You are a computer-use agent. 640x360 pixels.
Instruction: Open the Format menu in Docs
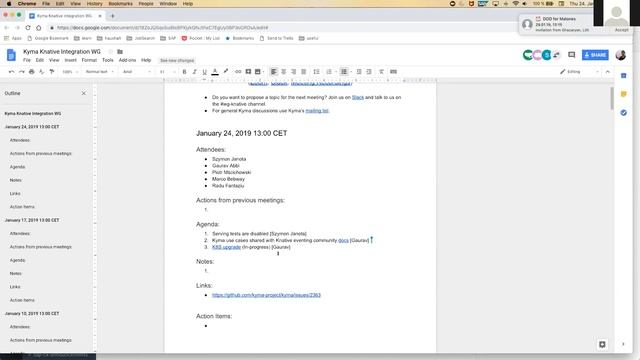click(89, 60)
